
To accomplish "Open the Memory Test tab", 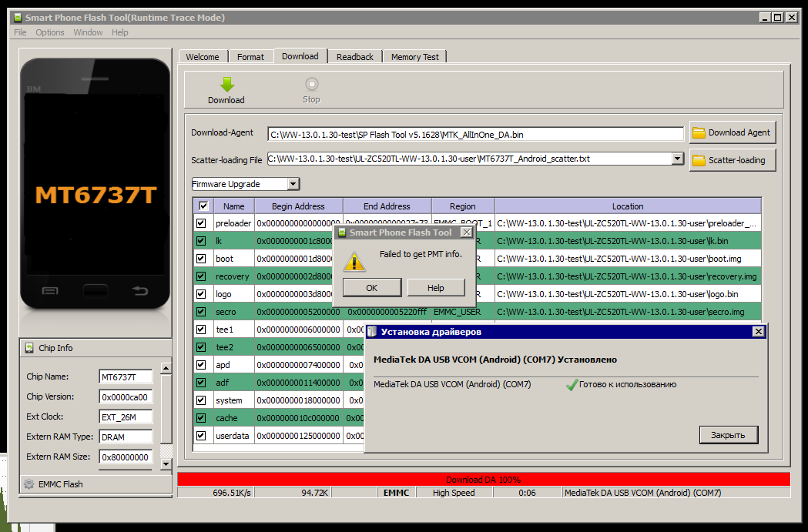I will click(x=414, y=57).
